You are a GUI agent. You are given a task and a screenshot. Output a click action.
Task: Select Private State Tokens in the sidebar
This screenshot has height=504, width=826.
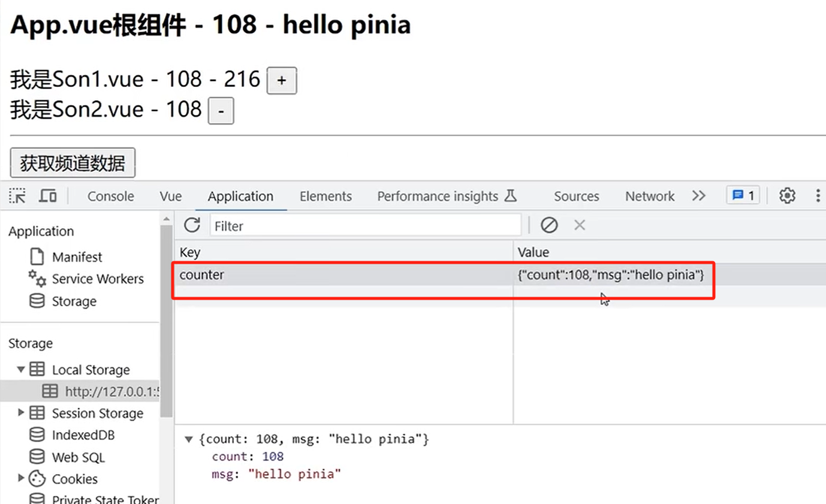pos(105,499)
